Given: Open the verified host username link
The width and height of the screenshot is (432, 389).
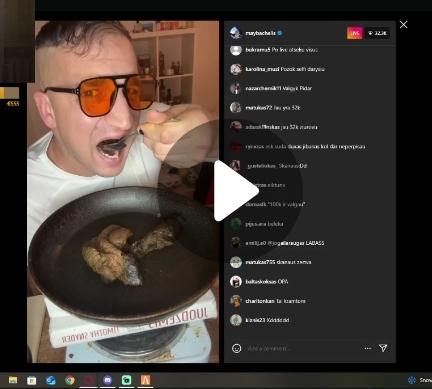Looking at the screenshot, I should coord(260,33).
